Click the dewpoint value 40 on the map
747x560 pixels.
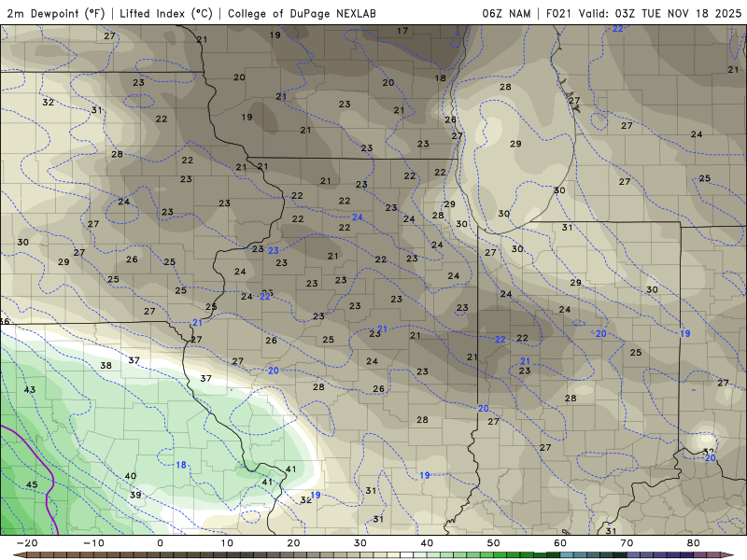(x=130, y=476)
